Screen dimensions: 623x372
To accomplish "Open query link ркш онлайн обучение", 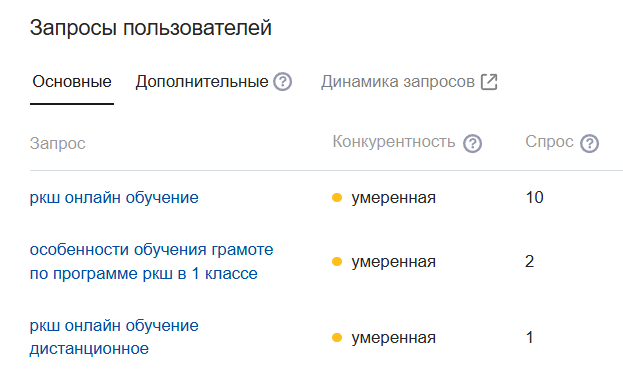I will coord(114,198).
